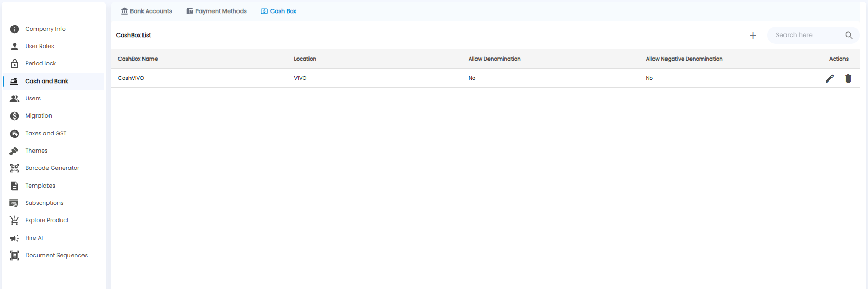The width and height of the screenshot is (868, 289).
Task: Click the Period lock padlock icon
Action: 15,64
